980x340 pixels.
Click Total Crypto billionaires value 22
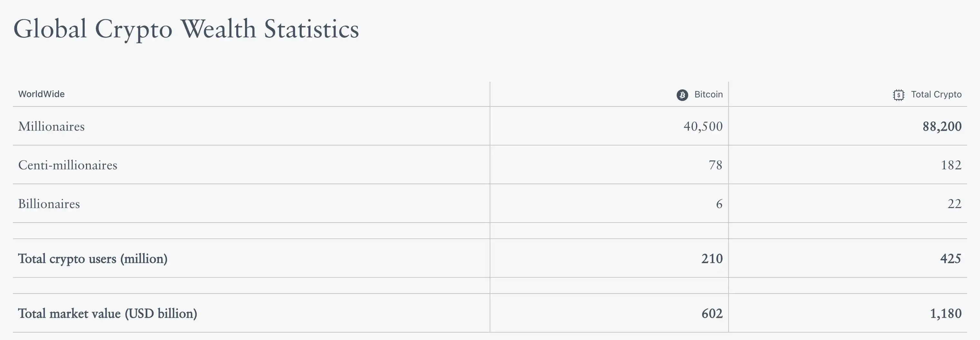click(x=955, y=204)
